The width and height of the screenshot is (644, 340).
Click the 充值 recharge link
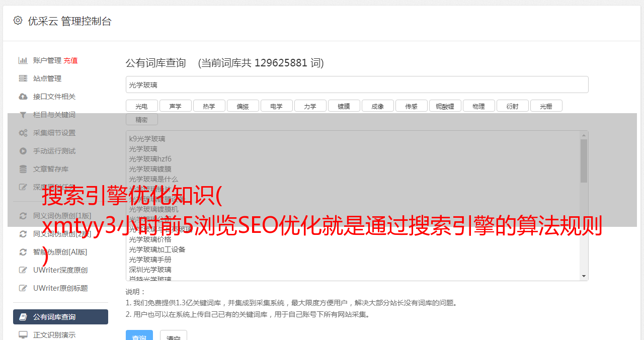pos(70,60)
